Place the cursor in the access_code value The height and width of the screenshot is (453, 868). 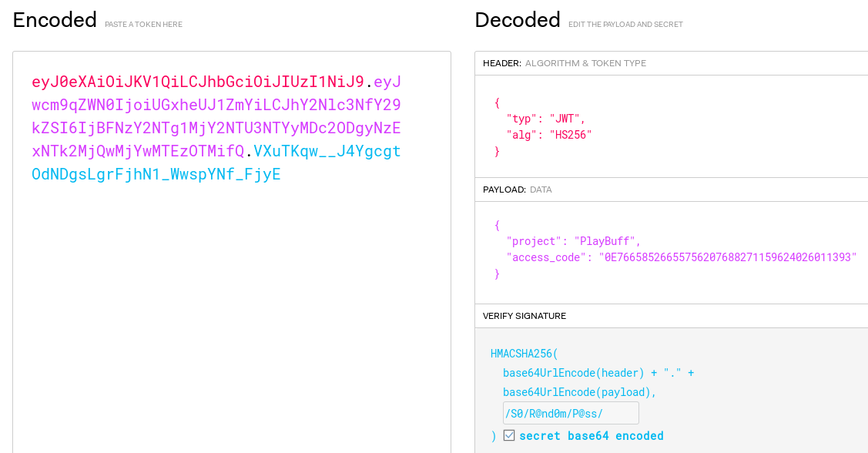pyautogui.click(x=727, y=257)
